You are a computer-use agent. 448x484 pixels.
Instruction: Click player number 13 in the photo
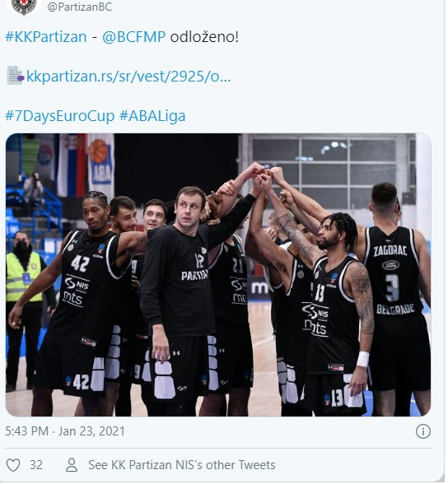pos(338,312)
